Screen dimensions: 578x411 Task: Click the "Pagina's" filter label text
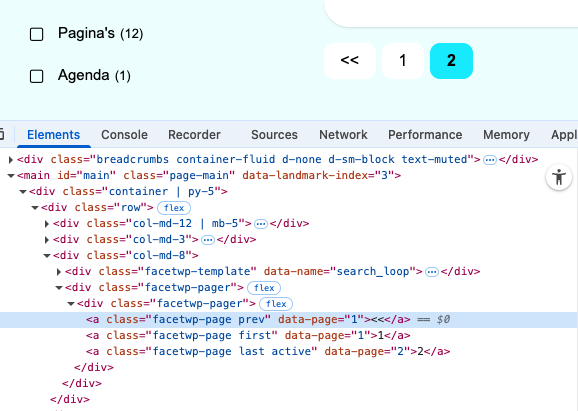click(86, 33)
